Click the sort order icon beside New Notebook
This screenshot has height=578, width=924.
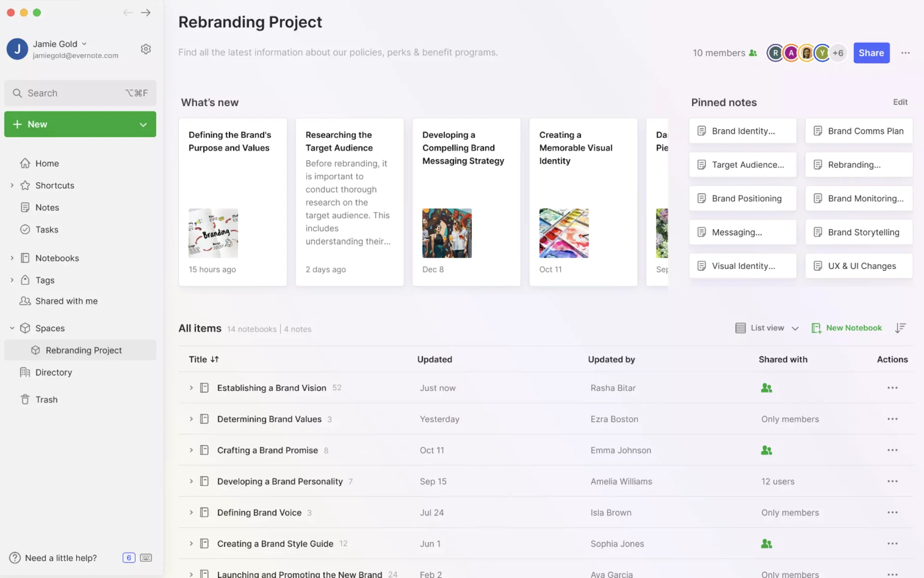[x=901, y=327]
